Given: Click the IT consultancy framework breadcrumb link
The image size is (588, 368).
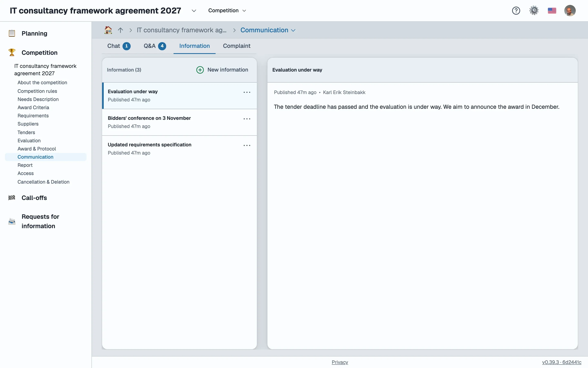Looking at the screenshot, I should click(x=182, y=30).
